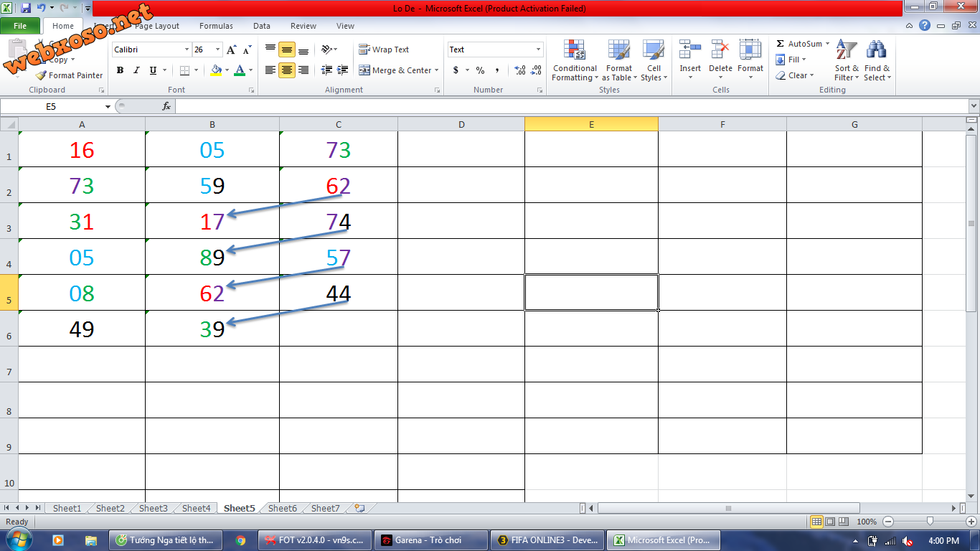Viewport: 980px width, 551px height.
Task: Open the font size dropdown
Action: tap(218, 50)
